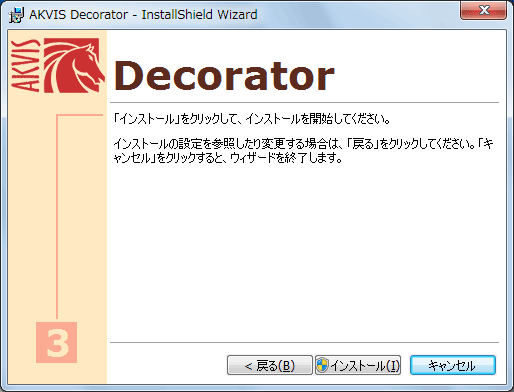Click the sentence starting インストールの設定を参照したり
The height and width of the screenshot is (392, 514).
pyautogui.click(x=303, y=151)
